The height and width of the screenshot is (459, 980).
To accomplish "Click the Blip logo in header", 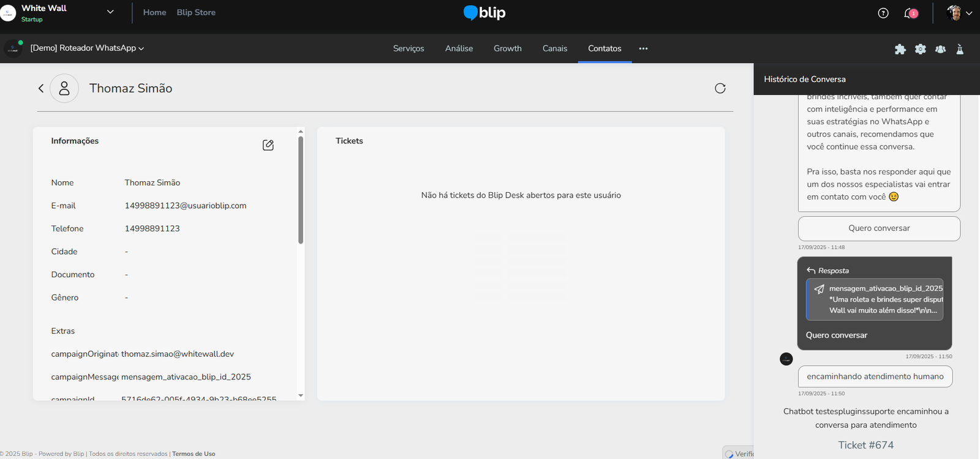I will 484,13.
